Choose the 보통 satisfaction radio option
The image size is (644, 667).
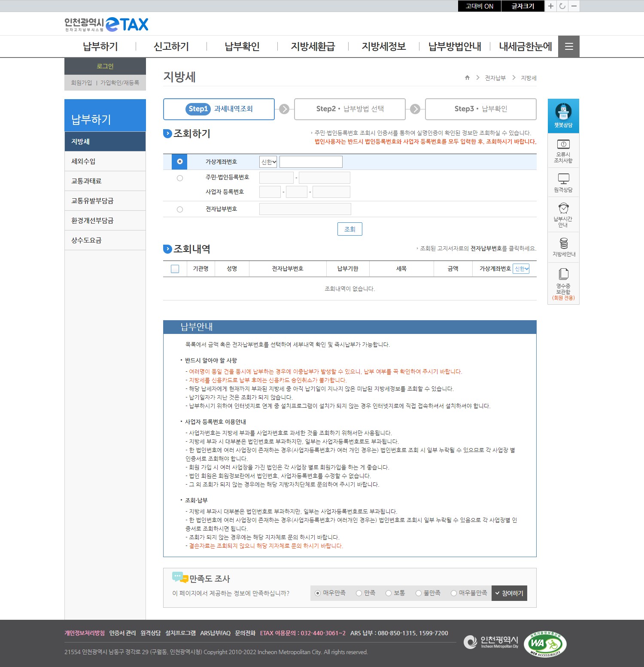coord(389,593)
